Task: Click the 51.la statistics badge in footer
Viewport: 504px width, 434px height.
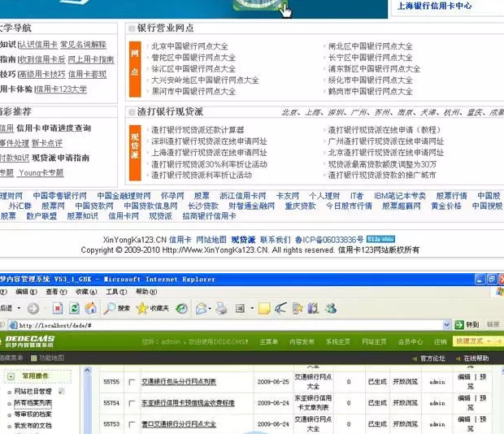Action: coord(380,239)
